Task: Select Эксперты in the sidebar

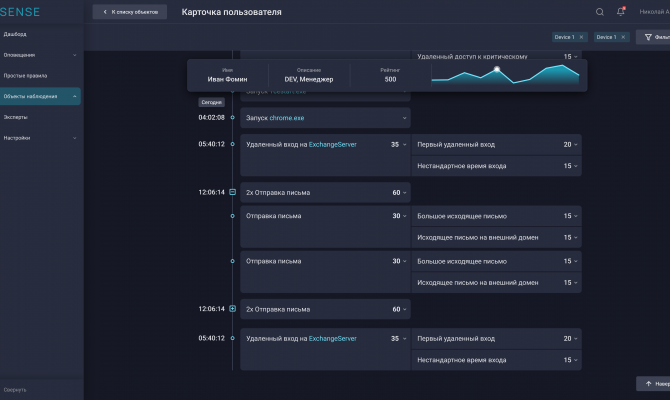Action: (x=16, y=117)
